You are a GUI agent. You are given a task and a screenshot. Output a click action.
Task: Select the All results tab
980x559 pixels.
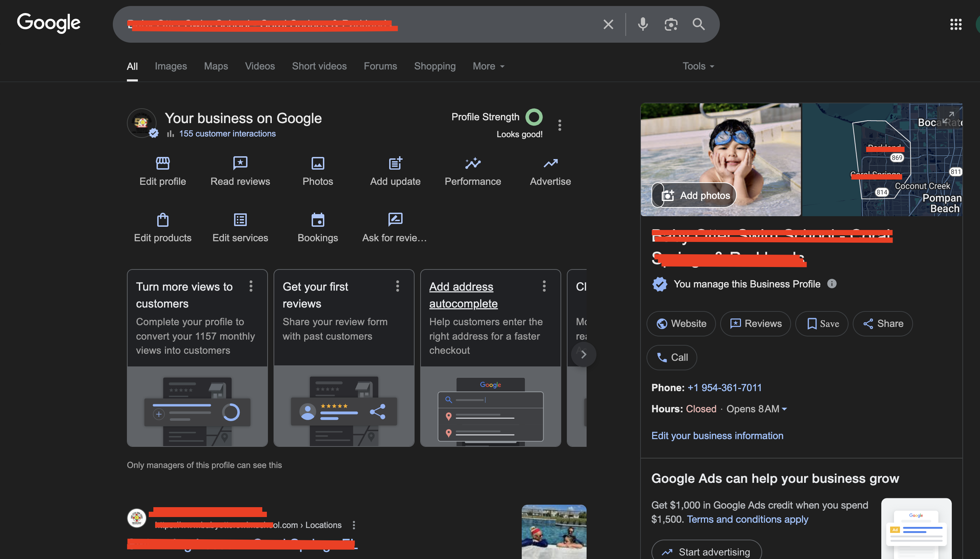pos(132,66)
